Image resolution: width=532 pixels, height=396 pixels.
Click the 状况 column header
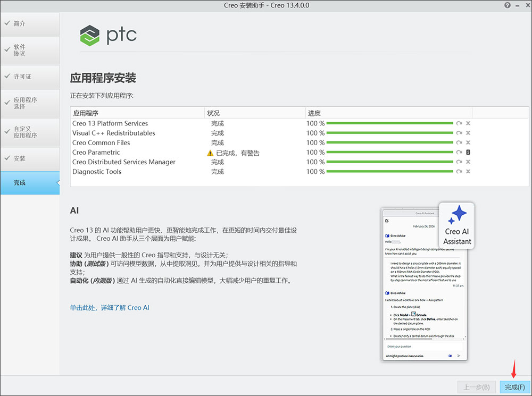(x=255, y=113)
